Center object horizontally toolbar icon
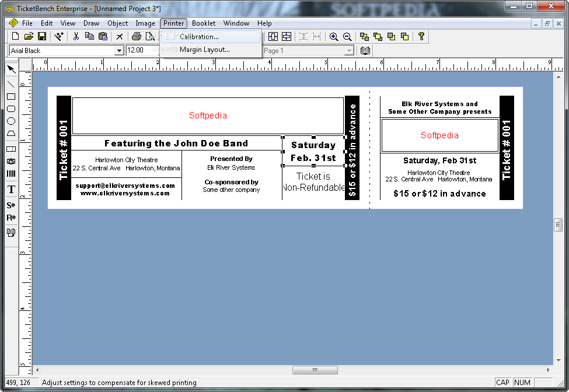This screenshot has height=392, width=569. [x=273, y=36]
